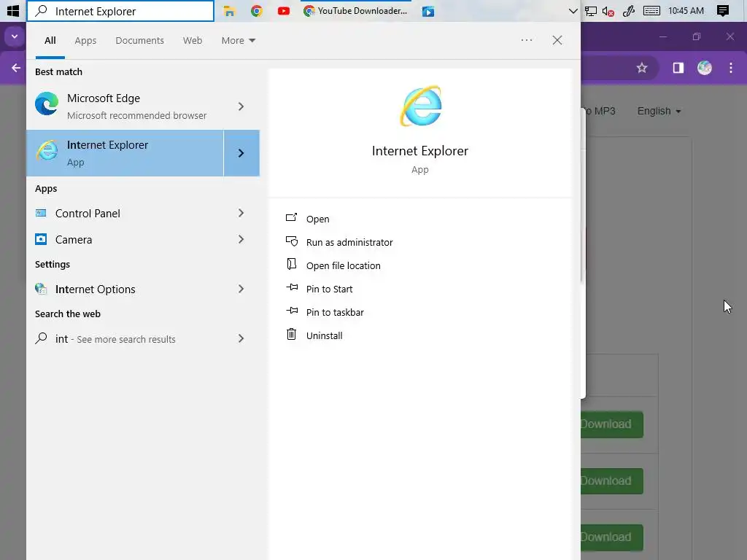Click the Microsoft Edge result icon
The image size is (747, 560).
coord(47,104)
